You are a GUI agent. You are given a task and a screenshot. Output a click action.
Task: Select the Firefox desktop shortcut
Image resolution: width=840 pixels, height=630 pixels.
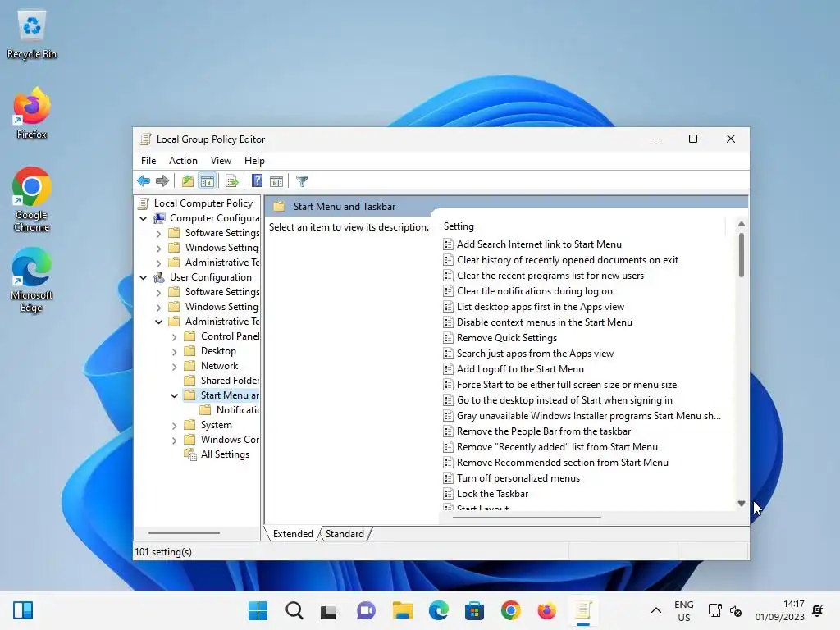pyautogui.click(x=32, y=113)
